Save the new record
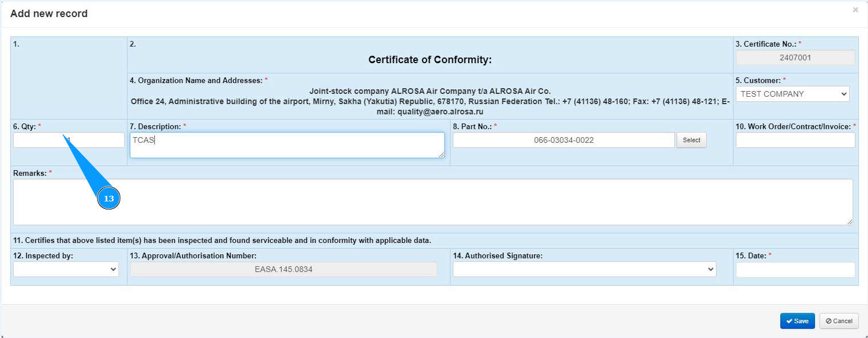 797,321
